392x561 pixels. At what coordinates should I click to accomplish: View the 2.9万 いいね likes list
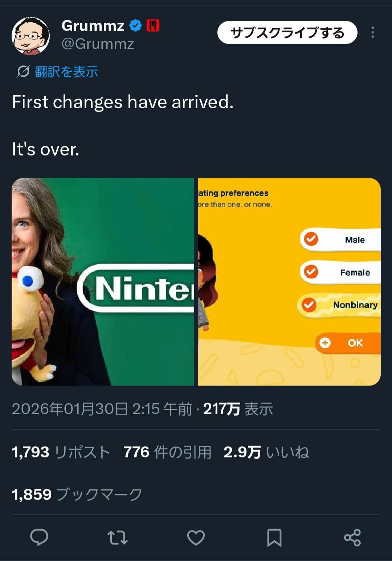click(266, 452)
